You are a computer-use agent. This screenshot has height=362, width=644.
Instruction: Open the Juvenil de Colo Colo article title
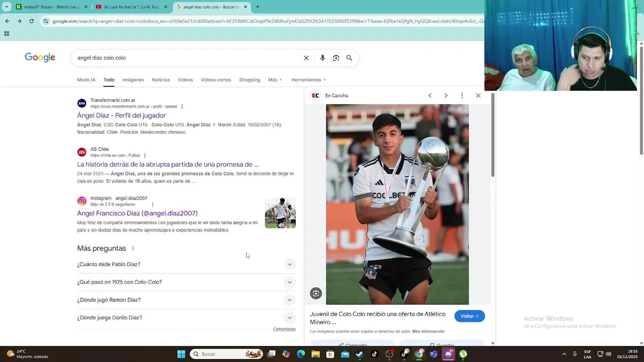(x=378, y=318)
